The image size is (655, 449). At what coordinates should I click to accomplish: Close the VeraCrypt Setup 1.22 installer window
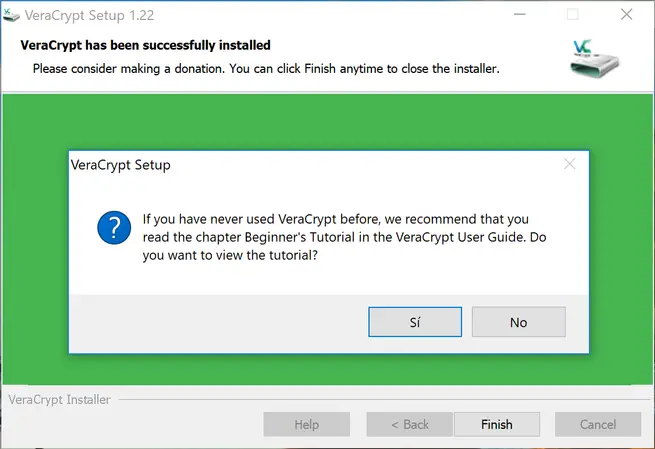626,15
